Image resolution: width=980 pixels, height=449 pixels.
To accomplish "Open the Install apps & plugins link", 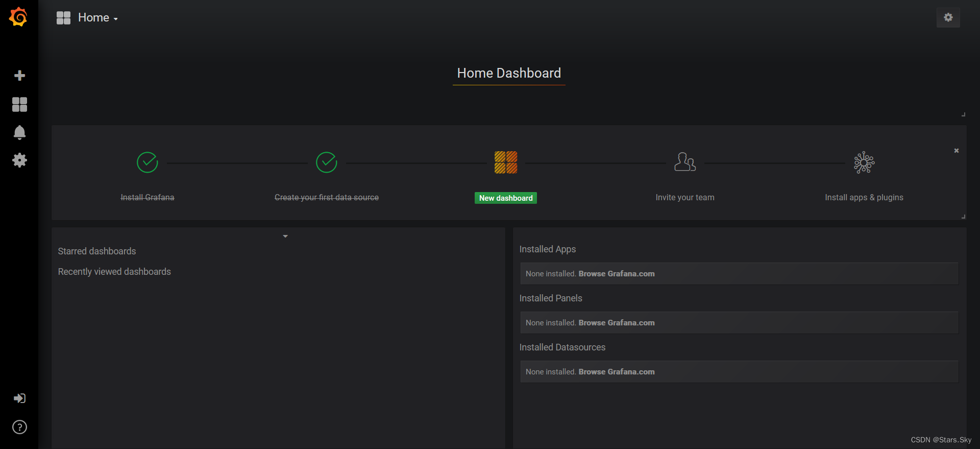I will [x=864, y=198].
